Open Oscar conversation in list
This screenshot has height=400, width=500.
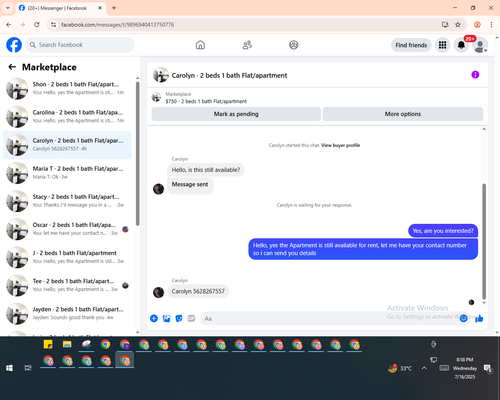pos(67,229)
